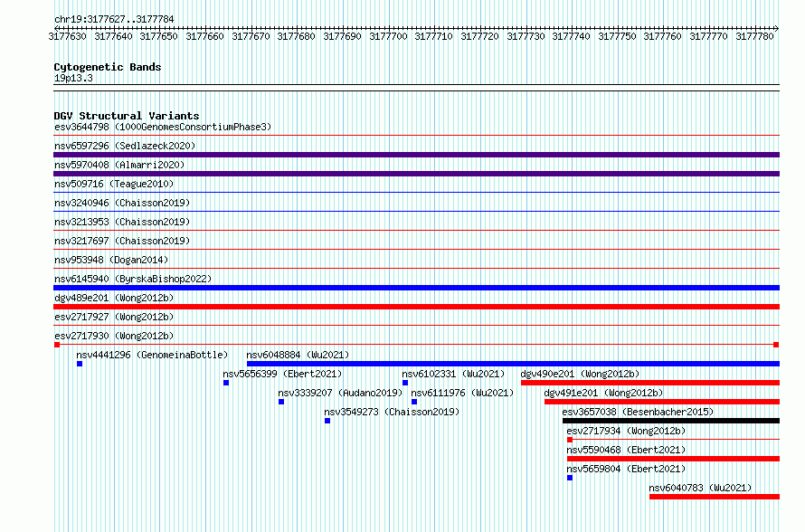Viewport: 805px width, 532px height.
Task: Click the right red end marker of esv2717930
Action: pyautogui.click(x=776, y=345)
